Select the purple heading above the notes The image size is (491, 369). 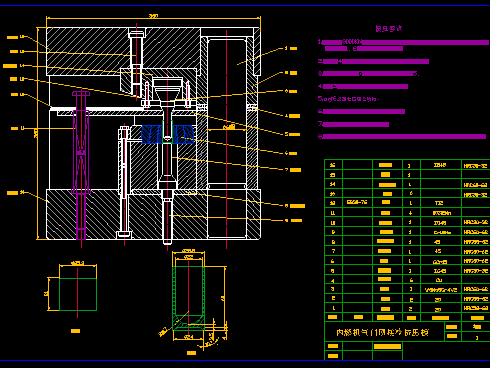click(x=389, y=29)
